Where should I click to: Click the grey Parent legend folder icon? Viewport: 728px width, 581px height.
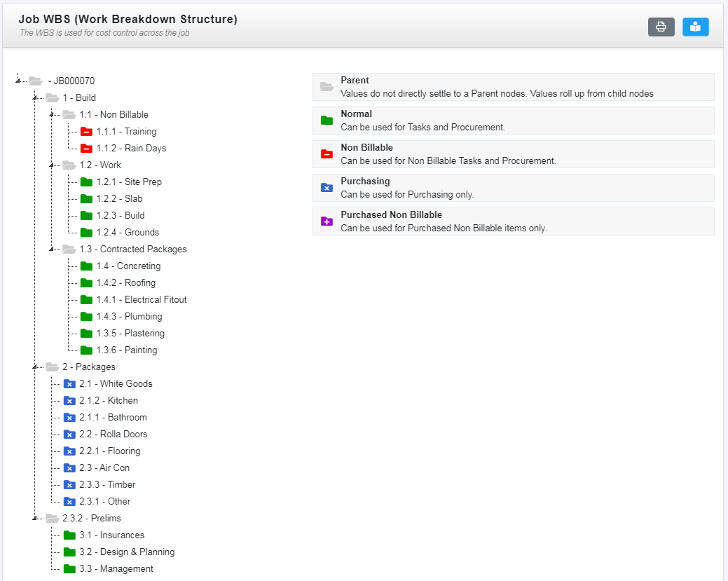pos(327,87)
